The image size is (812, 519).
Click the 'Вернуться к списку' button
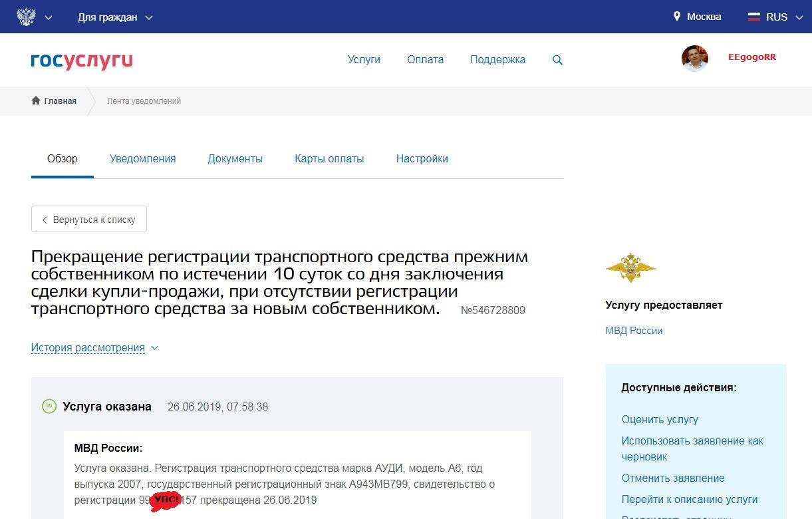click(89, 219)
